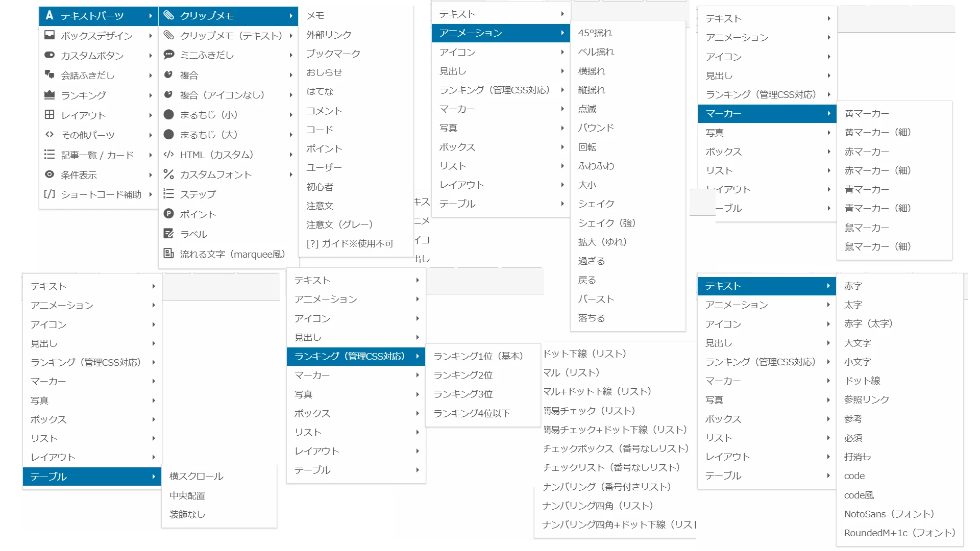980x551 pixels.
Task: Click the [/] icon beside ショートコード補助
Action: tap(50, 194)
